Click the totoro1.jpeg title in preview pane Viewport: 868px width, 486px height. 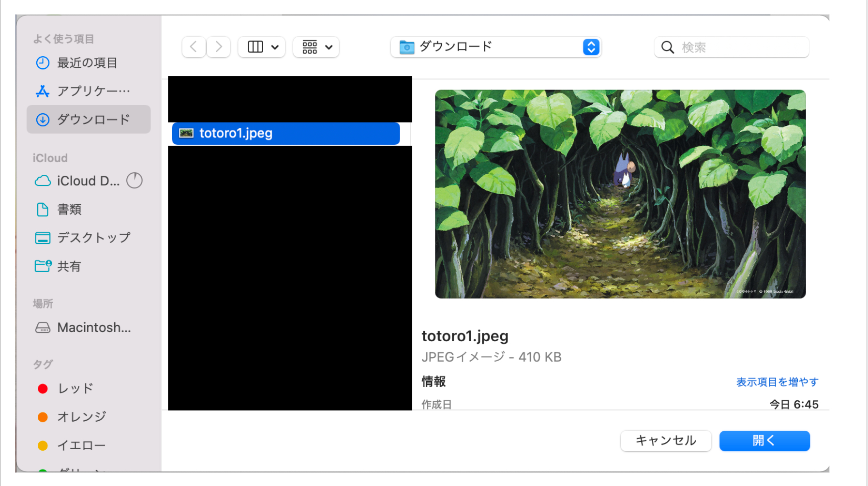[x=465, y=336]
